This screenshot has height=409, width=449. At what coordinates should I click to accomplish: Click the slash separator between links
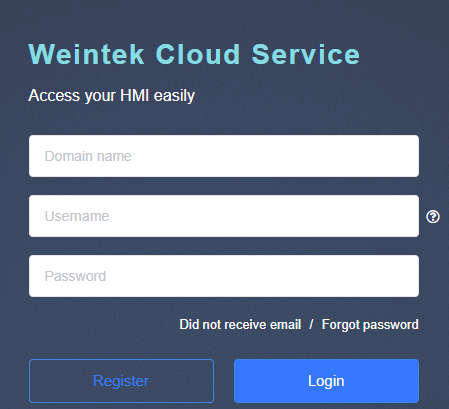311,325
